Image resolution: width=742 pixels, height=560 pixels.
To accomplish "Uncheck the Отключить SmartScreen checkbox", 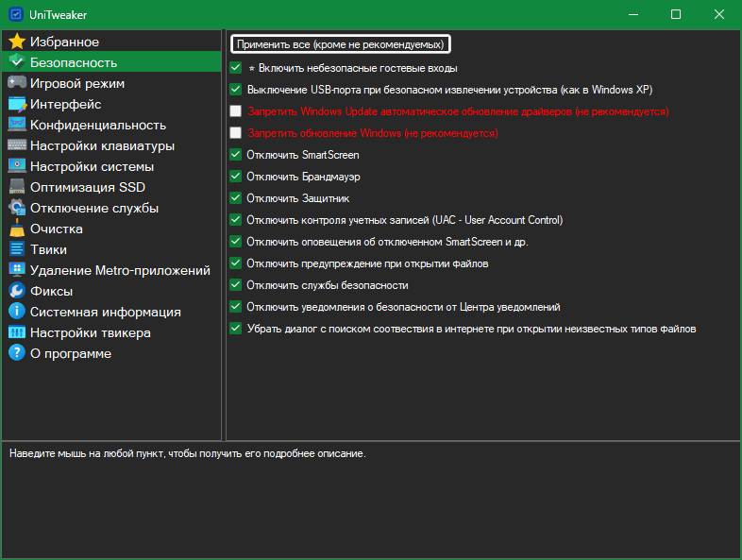I will point(236,155).
